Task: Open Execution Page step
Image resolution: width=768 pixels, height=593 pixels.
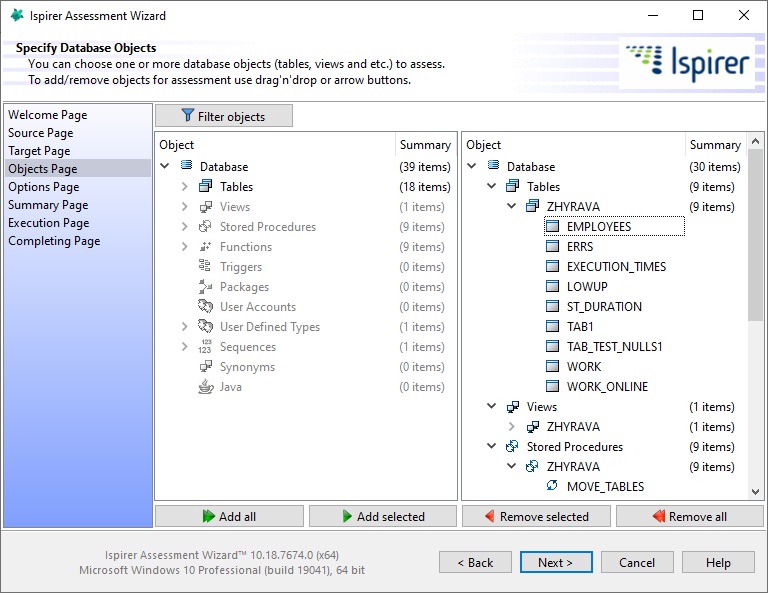Action: (x=48, y=223)
